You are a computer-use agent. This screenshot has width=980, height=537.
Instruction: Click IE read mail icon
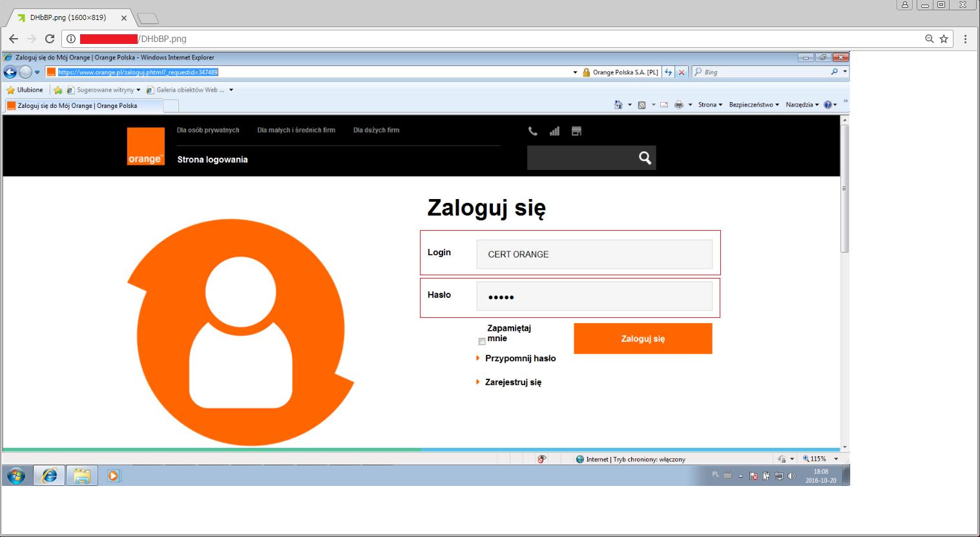(664, 105)
